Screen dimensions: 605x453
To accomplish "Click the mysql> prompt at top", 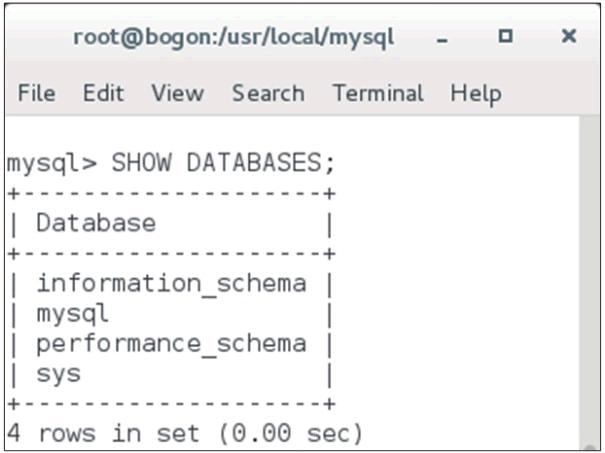I will coord(50,163).
